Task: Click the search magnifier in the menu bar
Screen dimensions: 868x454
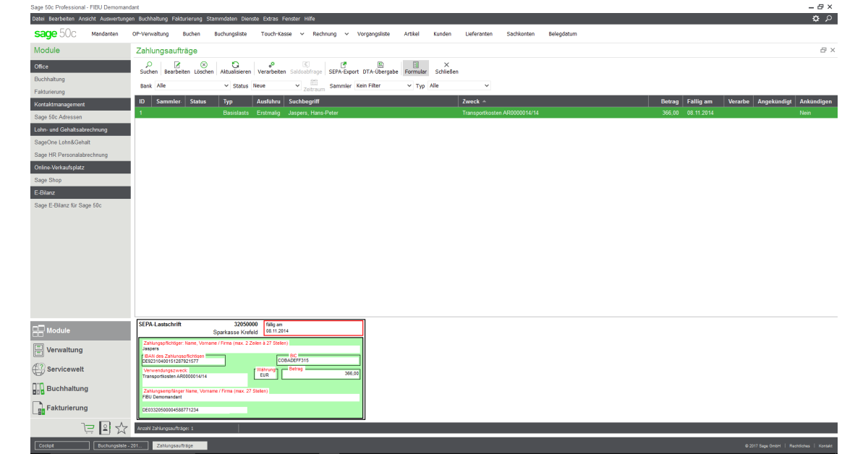Action: click(x=829, y=18)
